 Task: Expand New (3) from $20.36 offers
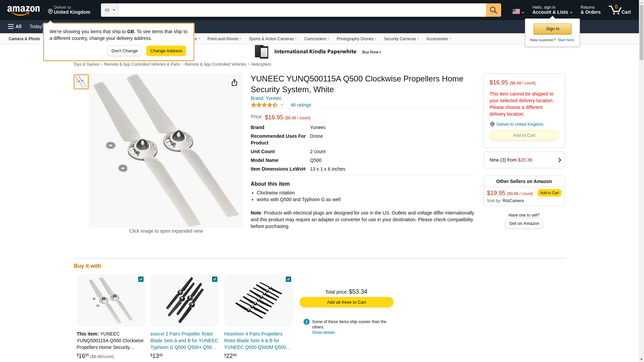pos(524,160)
